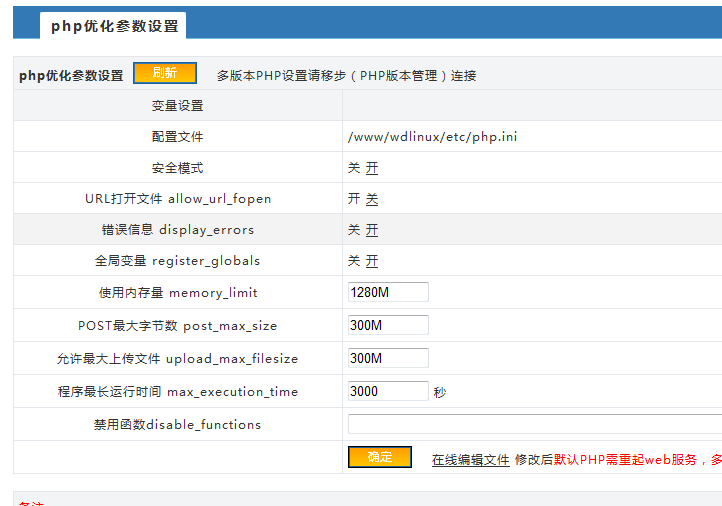Viewport: 722px width, 506px height.
Task: Click the 变量设置 column header
Action: 178,106
